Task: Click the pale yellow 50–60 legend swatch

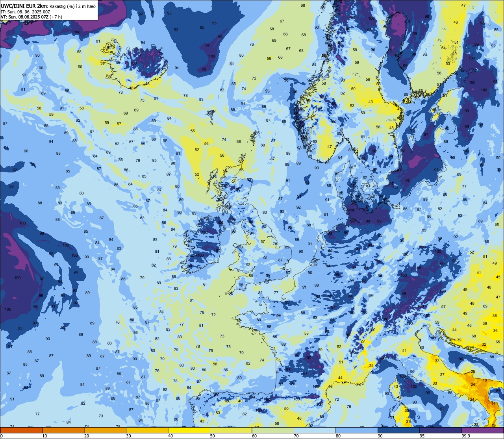Action: click(x=231, y=430)
